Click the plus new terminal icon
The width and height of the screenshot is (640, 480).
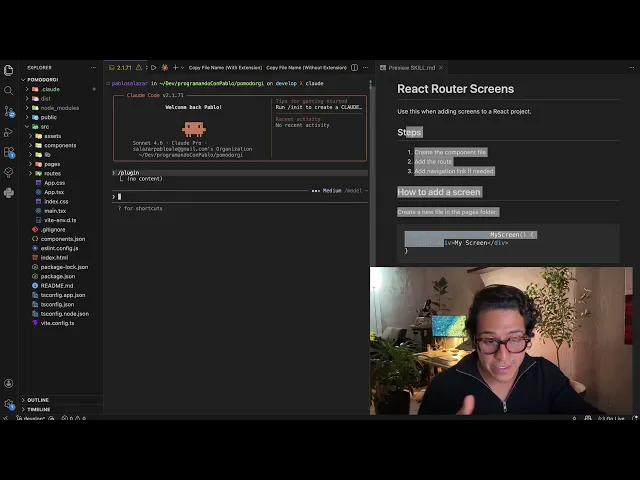pyautogui.click(x=176, y=68)
